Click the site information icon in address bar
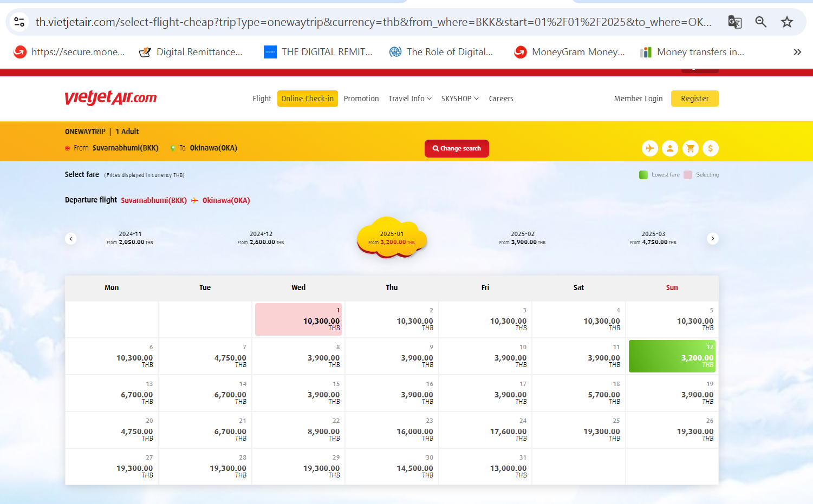The image size is (813, 504). [19, 22]
